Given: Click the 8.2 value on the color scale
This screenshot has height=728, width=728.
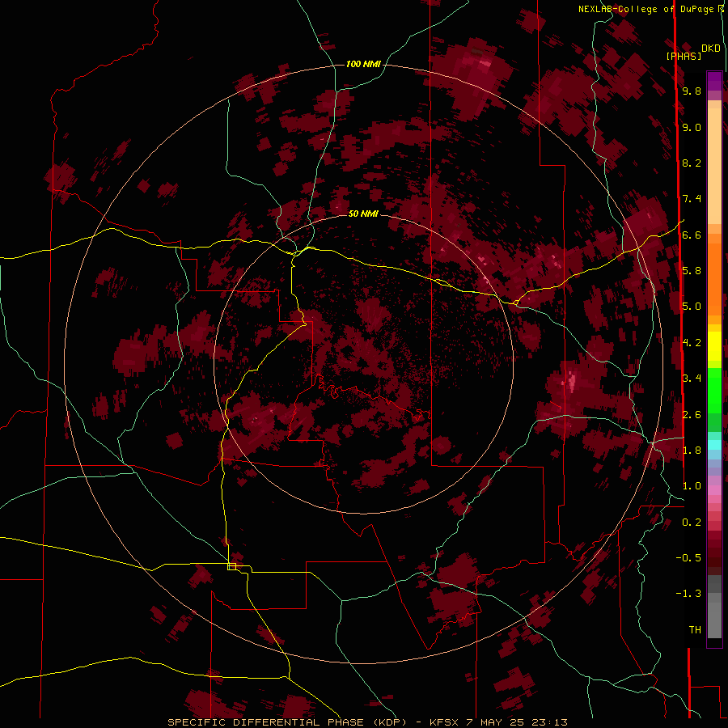Looking at the screenshot, I should pos(692,163).
